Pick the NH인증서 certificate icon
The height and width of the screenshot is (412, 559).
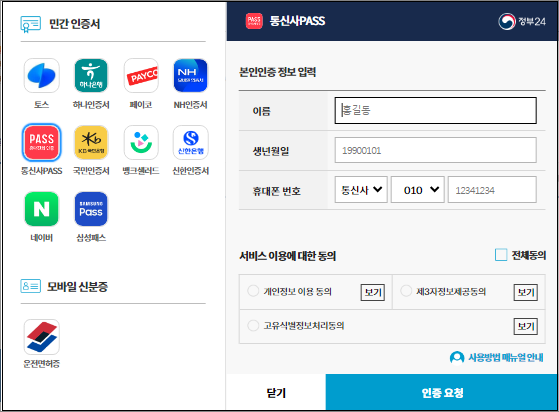tap(190, 76)
